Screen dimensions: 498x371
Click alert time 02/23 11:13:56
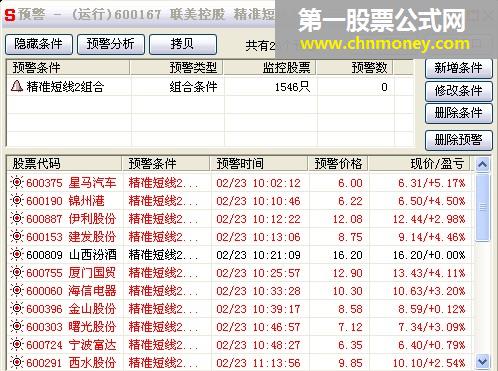258,363
